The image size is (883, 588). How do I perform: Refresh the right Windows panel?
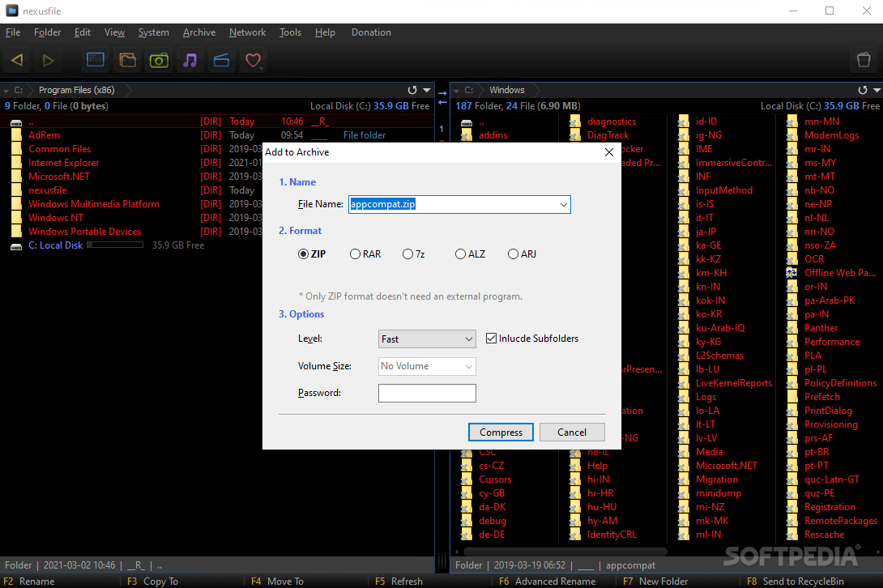[862, 90]
